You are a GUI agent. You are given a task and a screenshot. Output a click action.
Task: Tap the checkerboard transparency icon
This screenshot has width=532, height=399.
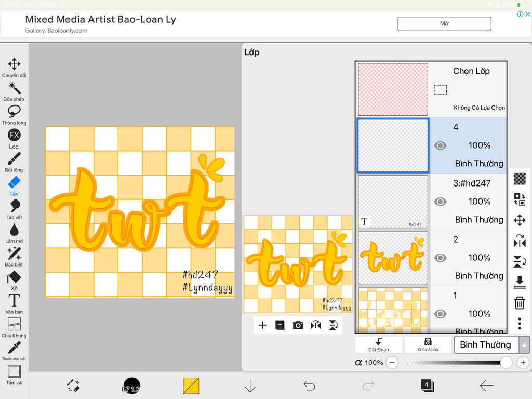520,179
